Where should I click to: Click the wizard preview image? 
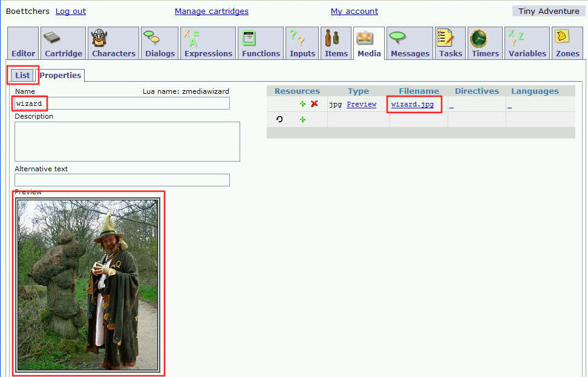[88, 284]
